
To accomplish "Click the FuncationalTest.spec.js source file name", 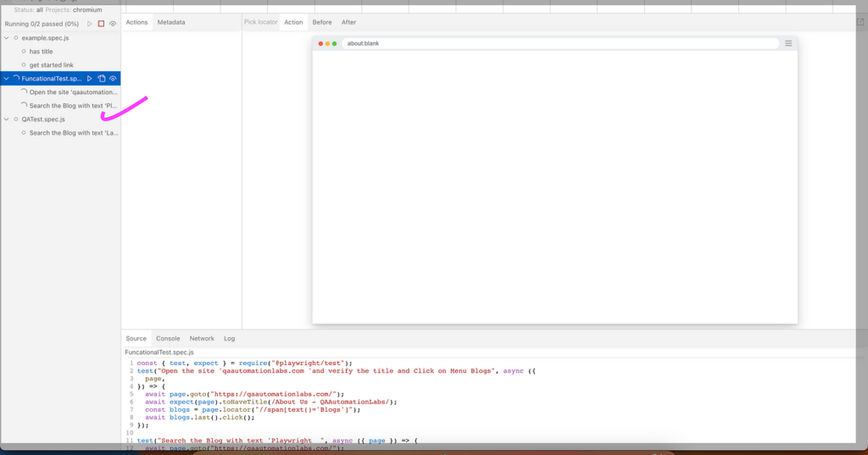I will [x=159, y=352].
